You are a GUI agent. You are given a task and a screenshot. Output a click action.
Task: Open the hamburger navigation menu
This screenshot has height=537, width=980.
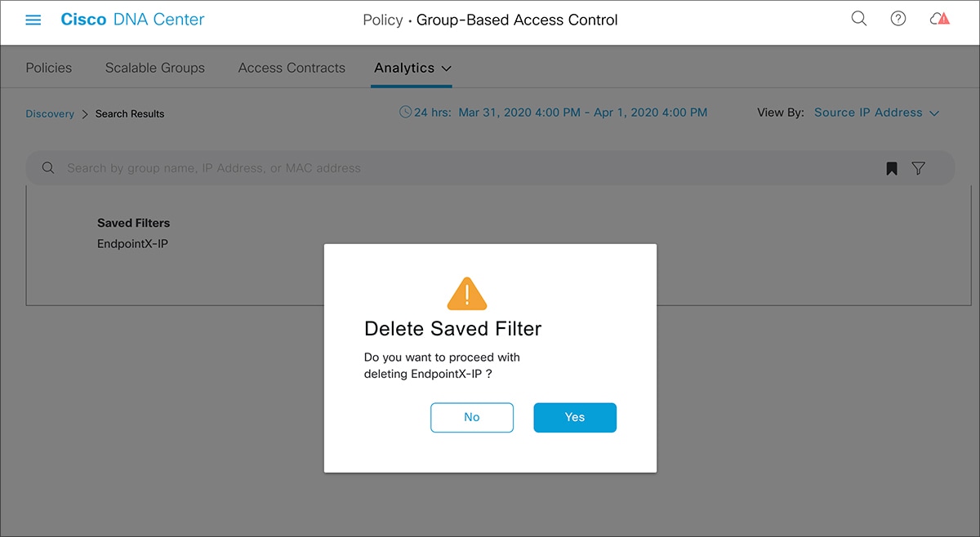pyautogui.click(x=33, y=20)
